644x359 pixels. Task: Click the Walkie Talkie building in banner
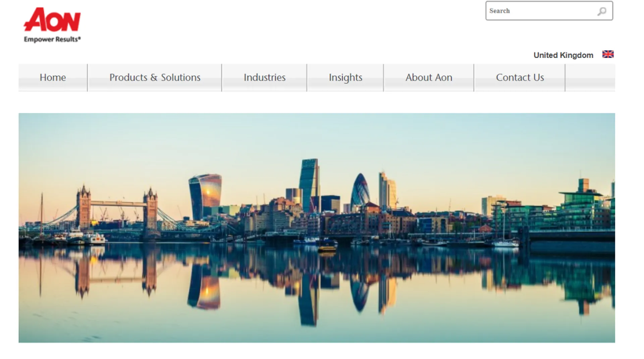tap(205, 194)
